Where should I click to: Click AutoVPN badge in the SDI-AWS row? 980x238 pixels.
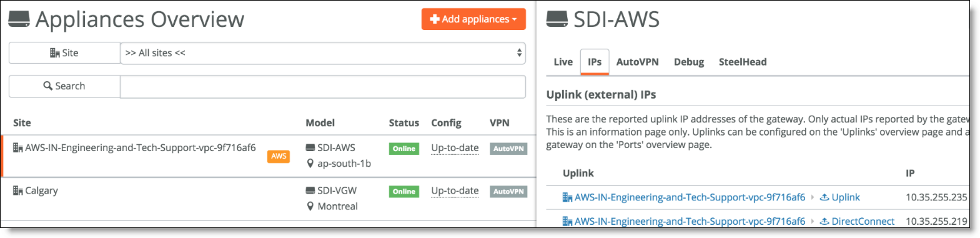point(508,149)
